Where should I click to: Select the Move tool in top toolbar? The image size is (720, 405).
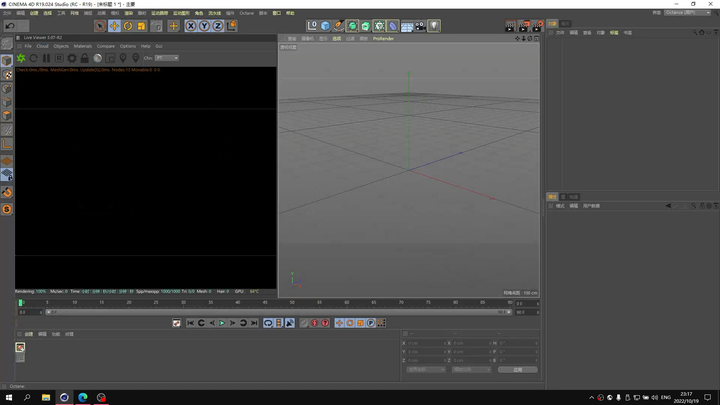114,26
